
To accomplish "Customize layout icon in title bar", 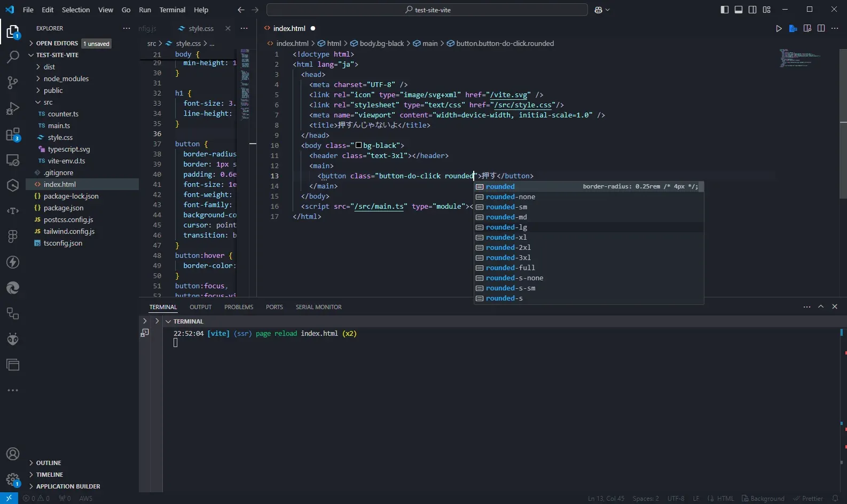I will [x=767, y=10].
